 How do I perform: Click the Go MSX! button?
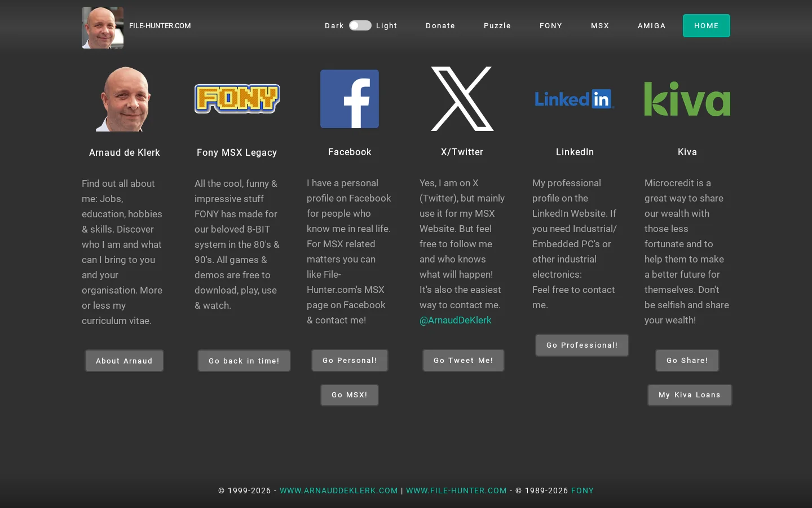point(350,395)
